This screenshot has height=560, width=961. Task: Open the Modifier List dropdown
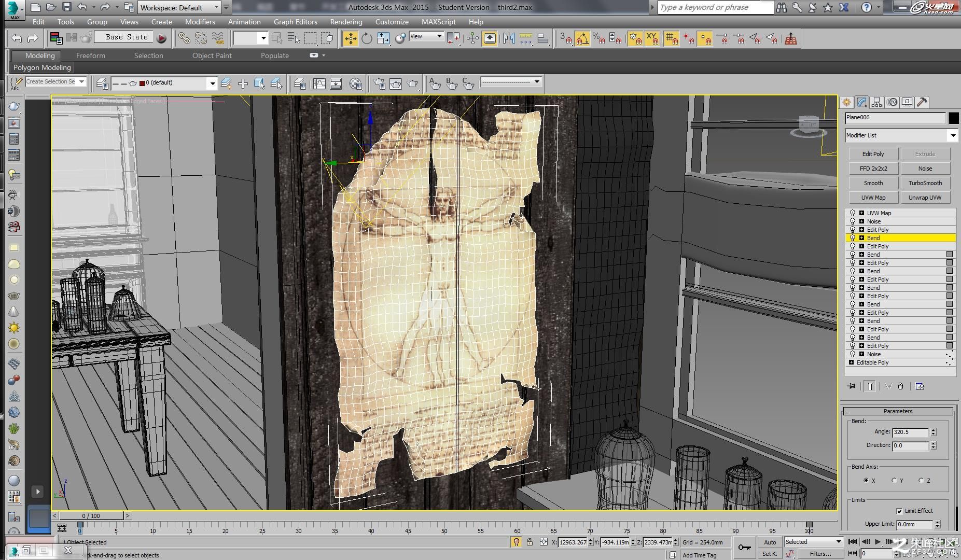click(x=901, y=135)
